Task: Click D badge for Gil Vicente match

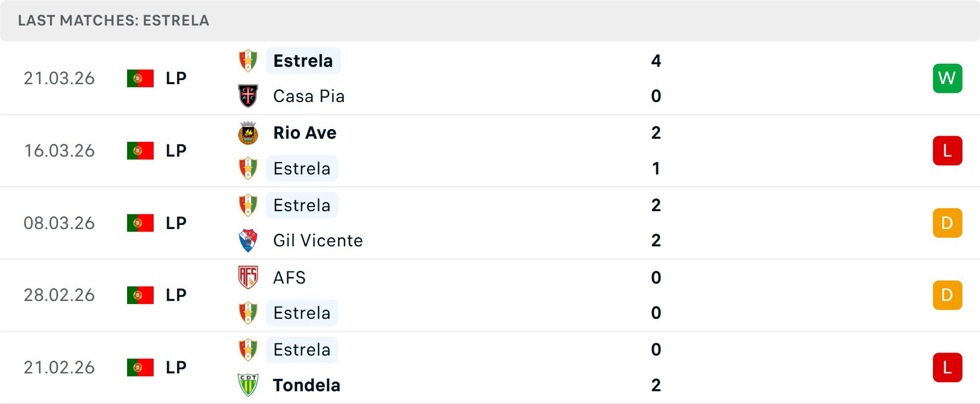Action: [x=947, y=223]
